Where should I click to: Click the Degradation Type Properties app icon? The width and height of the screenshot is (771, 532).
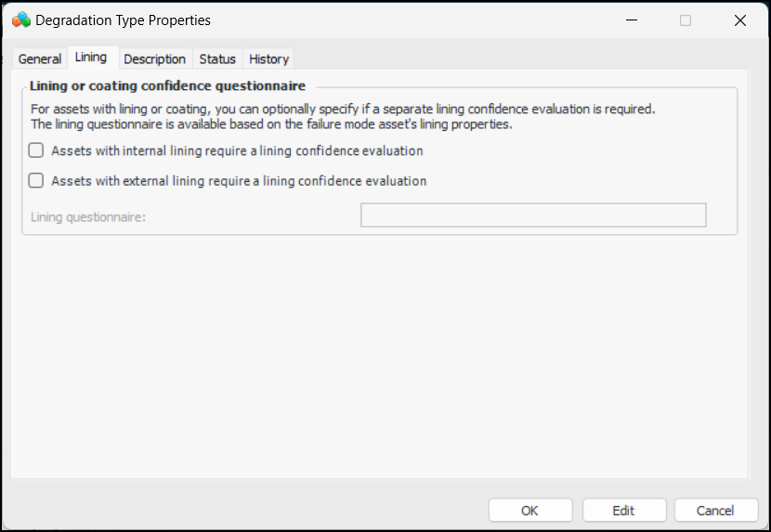click(x=20, y=19)
